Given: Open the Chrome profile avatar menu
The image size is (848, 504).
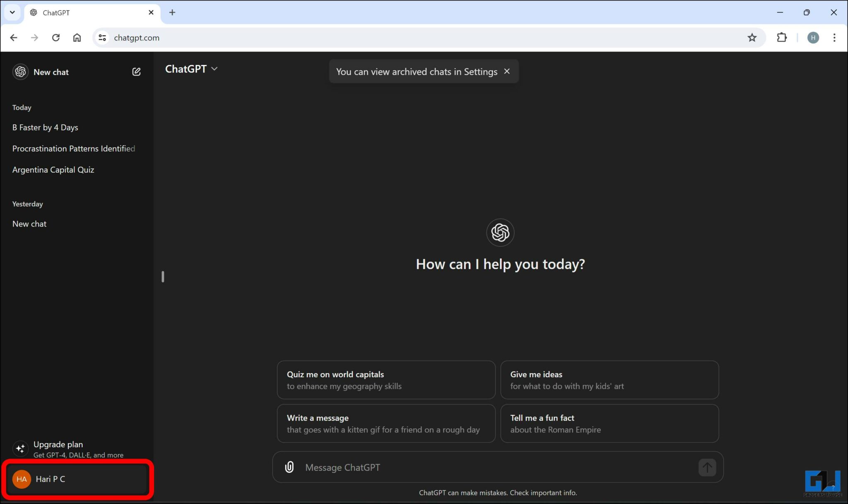Looking at the screenshot, I should (x=813, y=37).
